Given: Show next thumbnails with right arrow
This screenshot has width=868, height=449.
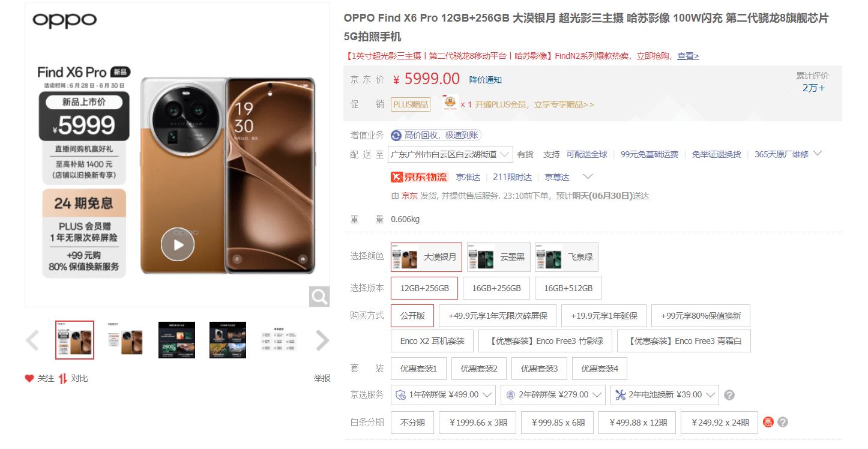Looking at the screenshot, I should coord(323,340).
